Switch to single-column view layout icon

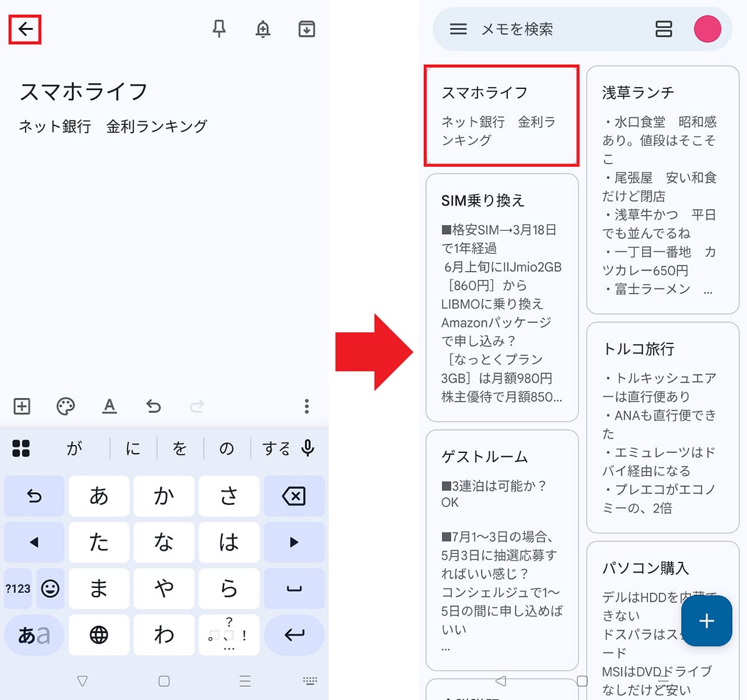coord(664,29)
